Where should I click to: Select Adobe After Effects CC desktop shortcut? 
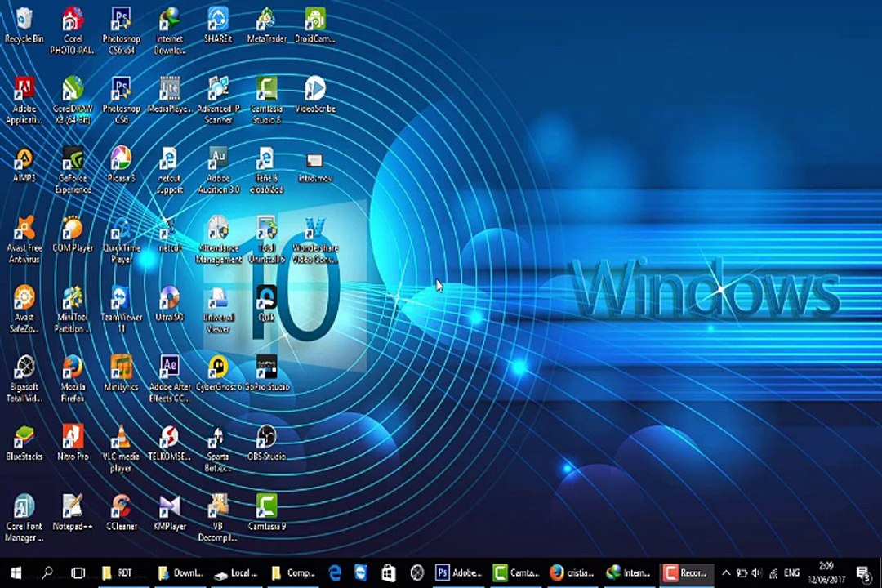(169, 379)
